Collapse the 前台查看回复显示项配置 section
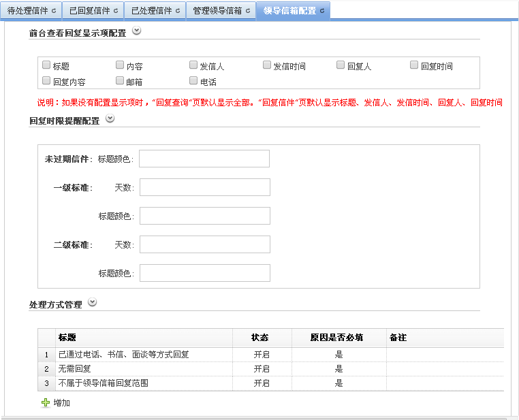This screenshot has height=420, width=519. [136, 31]
